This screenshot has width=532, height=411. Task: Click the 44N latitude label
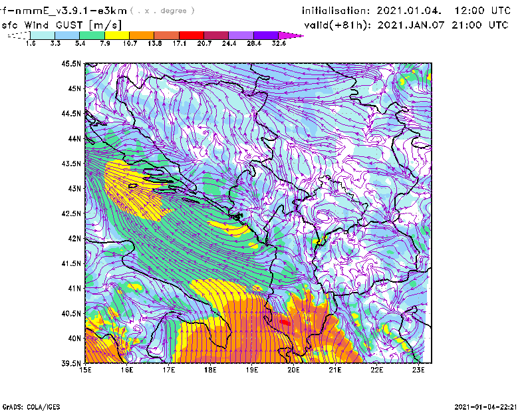point(74,138)
